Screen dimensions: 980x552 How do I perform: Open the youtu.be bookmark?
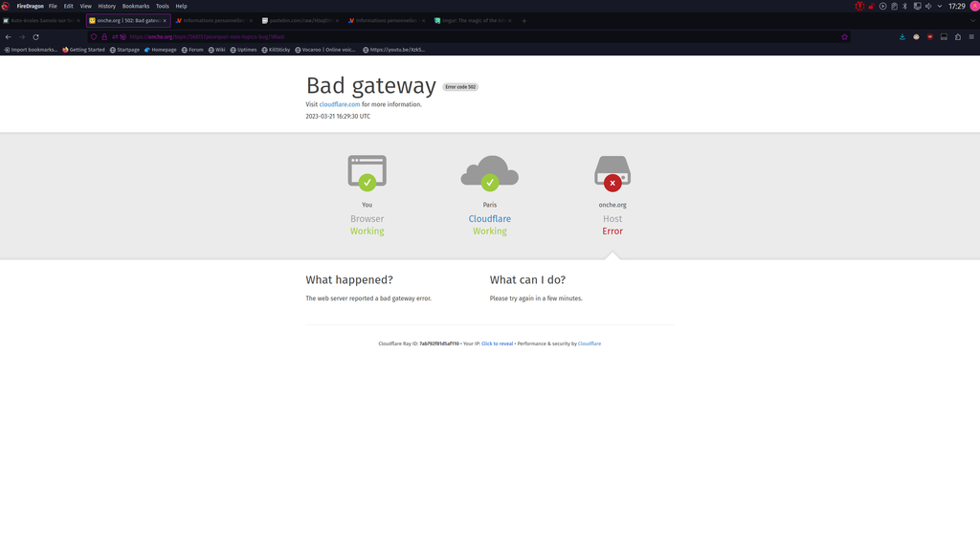click(x=393, y=50)
